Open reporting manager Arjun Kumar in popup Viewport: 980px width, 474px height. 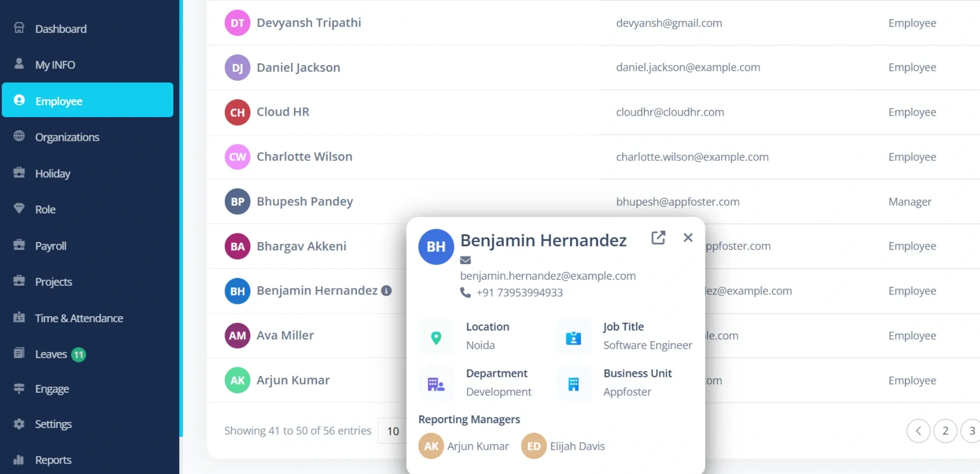point(464,446)
